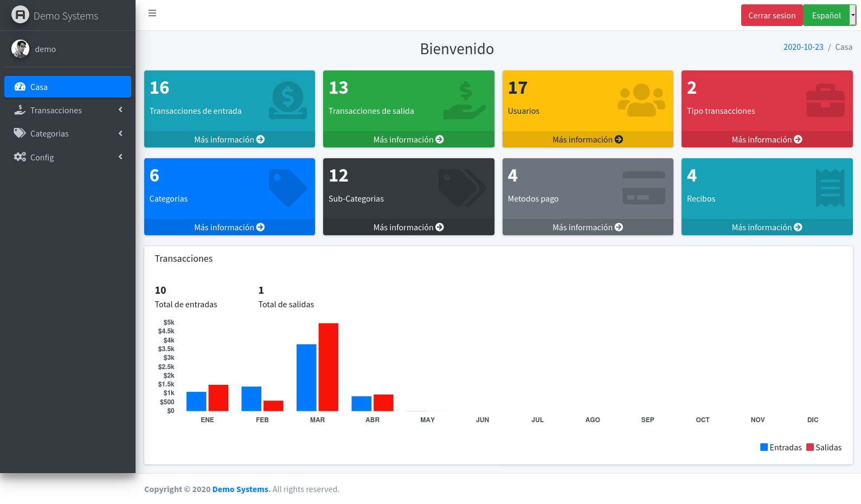861x504 pixels.
Task: Click the demo user avatar
Action: [20, 49]
